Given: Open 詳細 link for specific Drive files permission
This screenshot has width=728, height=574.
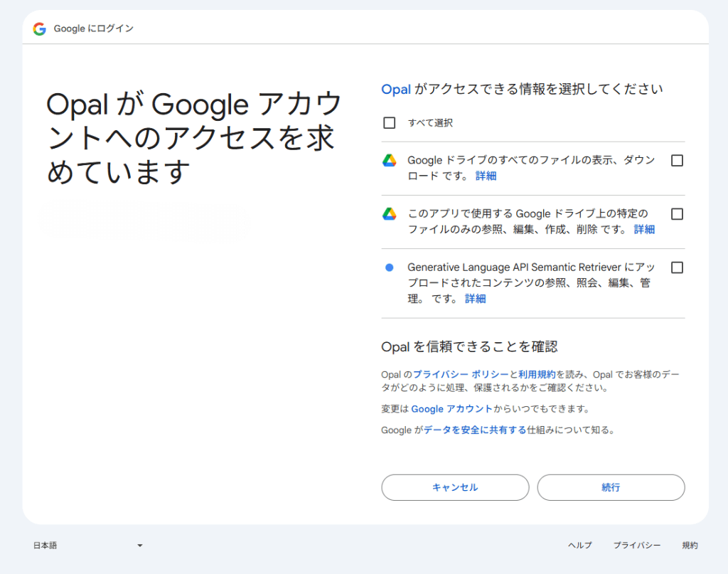Looking at the screenshot, I should point(644,230).
